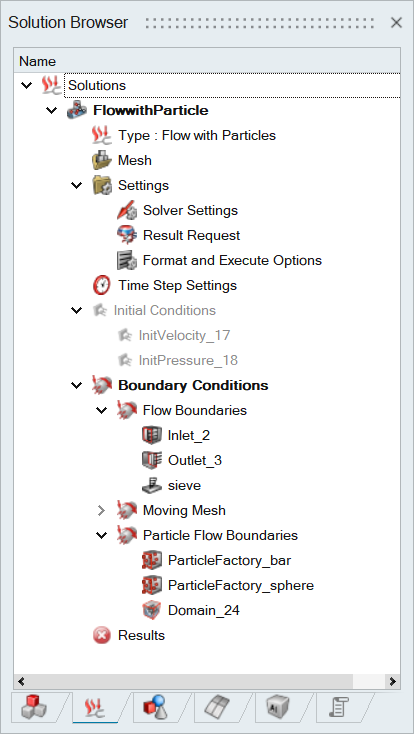
Task: Click the Format and Execute Options icon
Action: click(126, 260)
